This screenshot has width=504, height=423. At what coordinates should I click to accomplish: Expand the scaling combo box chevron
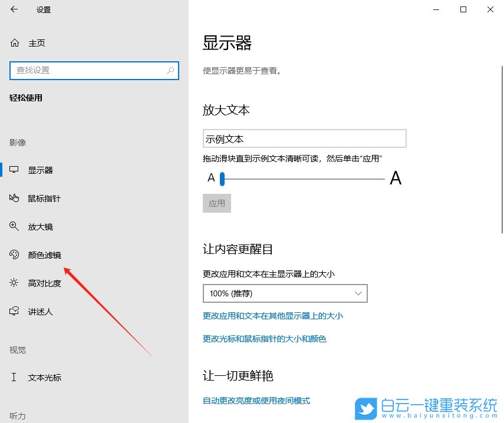click(x=358, y=293)
